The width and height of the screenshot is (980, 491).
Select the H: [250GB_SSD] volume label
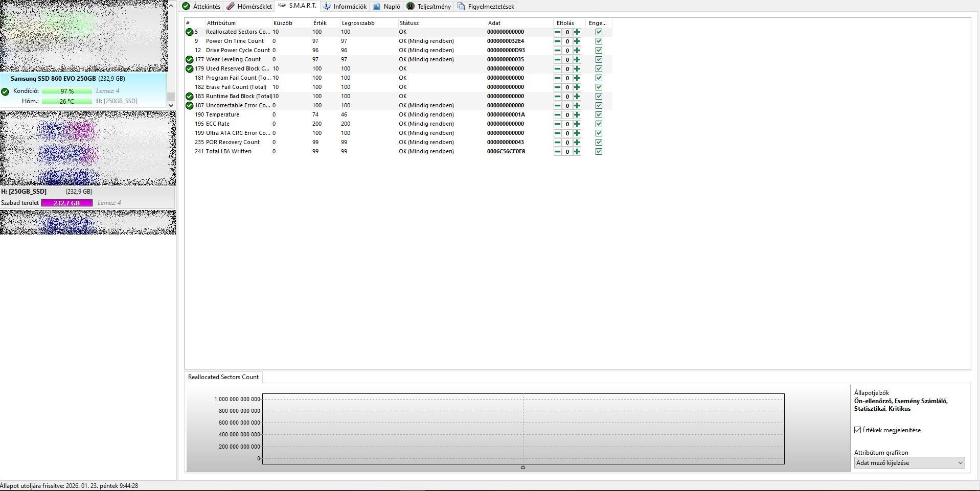coord(24,192)
